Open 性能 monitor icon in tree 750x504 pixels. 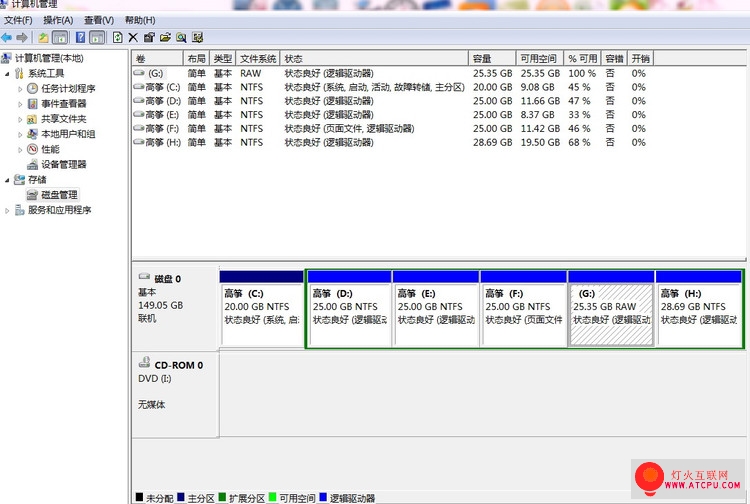coord(33,149)
